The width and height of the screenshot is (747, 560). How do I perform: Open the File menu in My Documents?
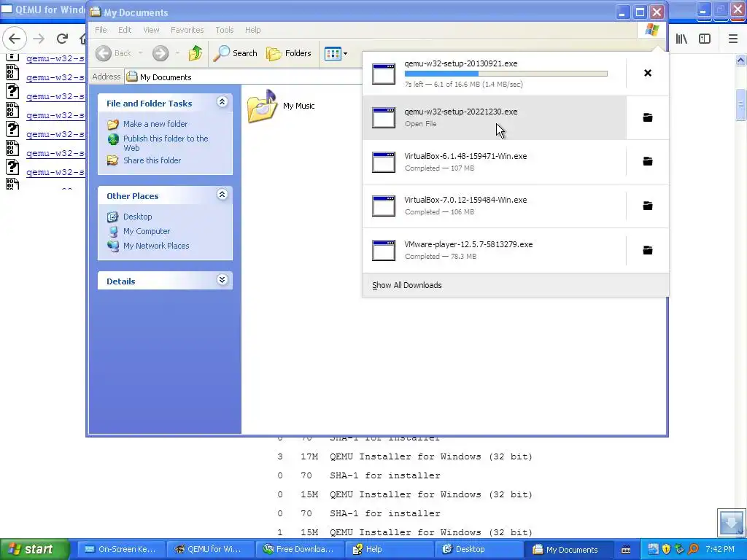pos(101,30)
